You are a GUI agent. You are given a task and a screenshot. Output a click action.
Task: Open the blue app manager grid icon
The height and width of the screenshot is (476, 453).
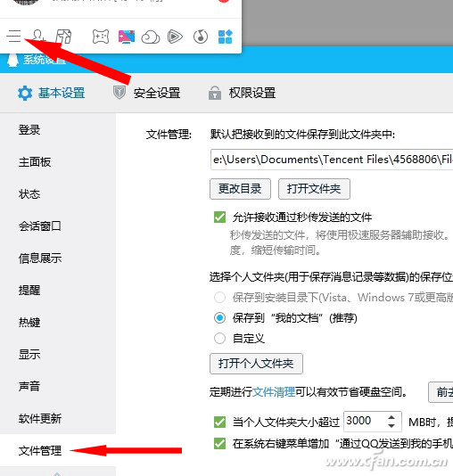tap(226, 37)
